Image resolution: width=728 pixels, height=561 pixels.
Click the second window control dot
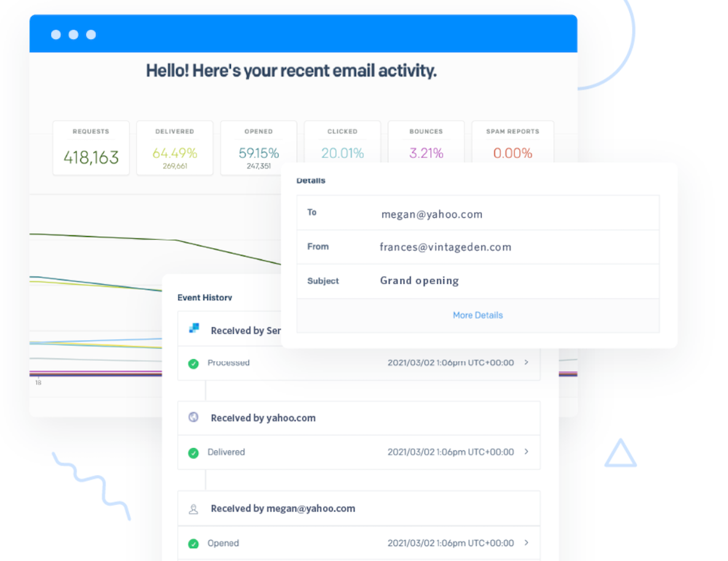coord(74,34)
